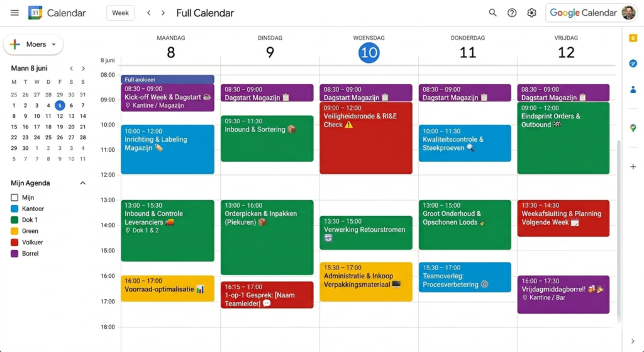Image resolution: width=644 pixels, height=352 pixels.
Task: Open the Week view dropdown
Action: (x=120, y=13)
